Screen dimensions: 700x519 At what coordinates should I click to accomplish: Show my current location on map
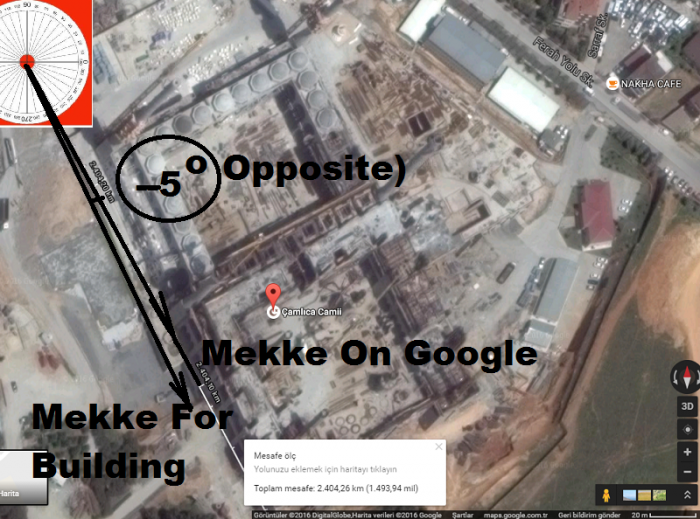pyautogui.click(x=687, y=429)
